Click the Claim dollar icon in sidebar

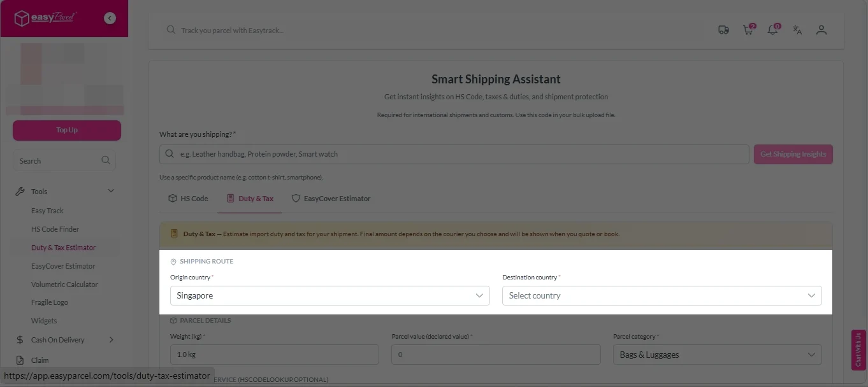click(21, 360)
